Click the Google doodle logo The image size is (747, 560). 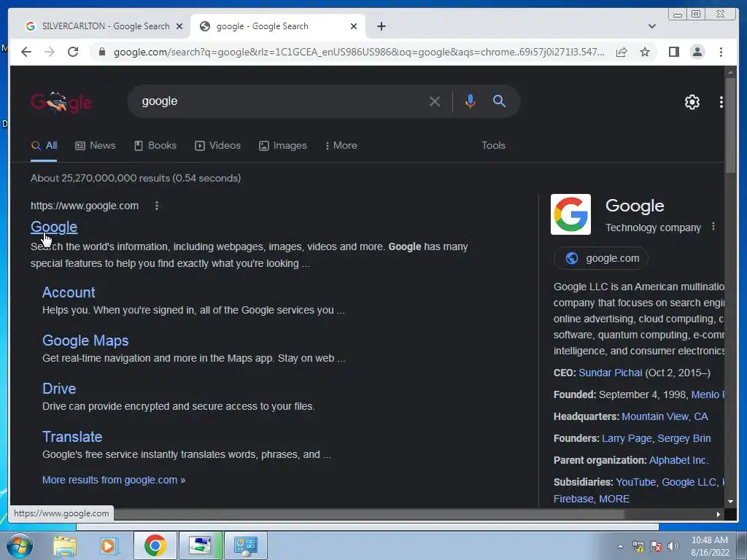61,102
